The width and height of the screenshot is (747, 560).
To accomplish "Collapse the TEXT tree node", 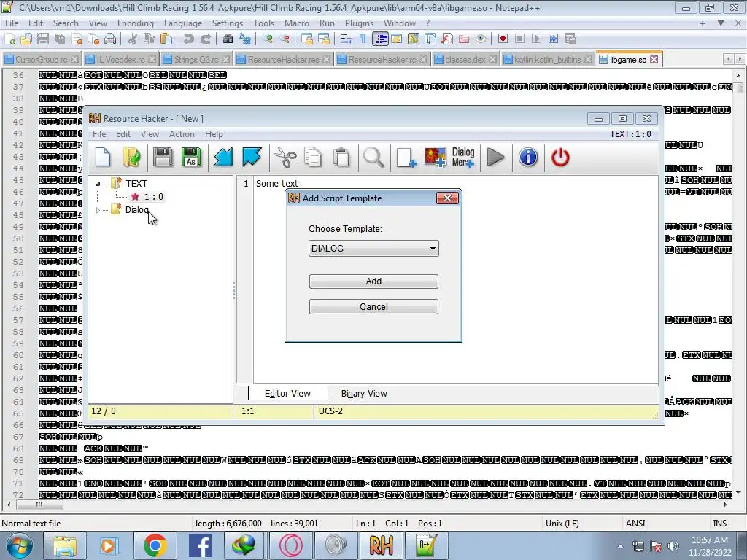I will point(98,184).
